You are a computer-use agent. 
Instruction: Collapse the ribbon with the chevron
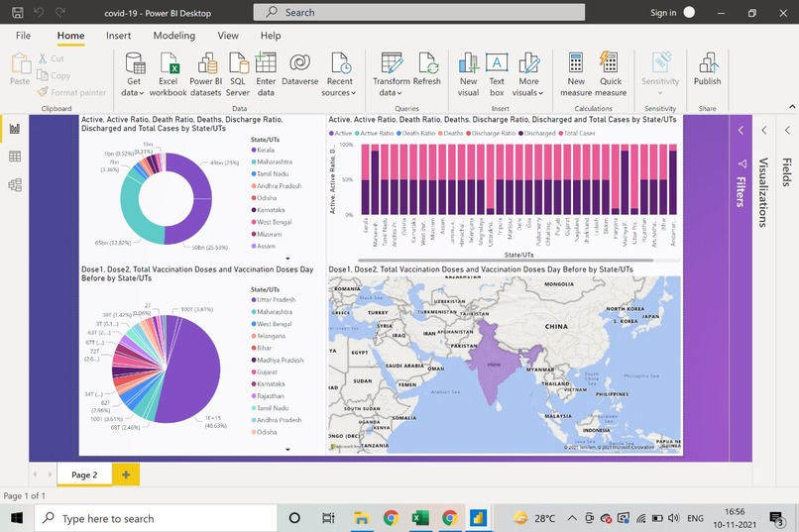[x=792, y=106]
